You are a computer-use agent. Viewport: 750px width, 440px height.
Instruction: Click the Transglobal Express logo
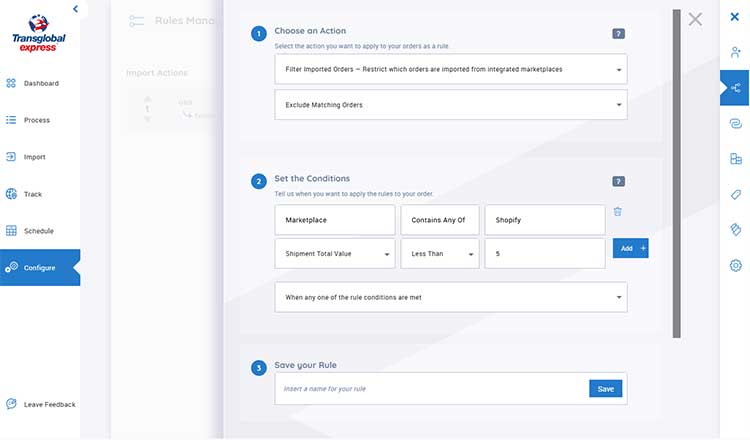pyautogui.click(x=38, y=33)
